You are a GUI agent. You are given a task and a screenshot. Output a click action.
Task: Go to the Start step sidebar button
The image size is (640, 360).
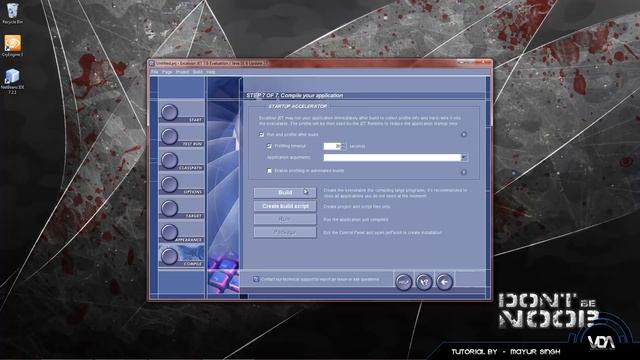181,112
